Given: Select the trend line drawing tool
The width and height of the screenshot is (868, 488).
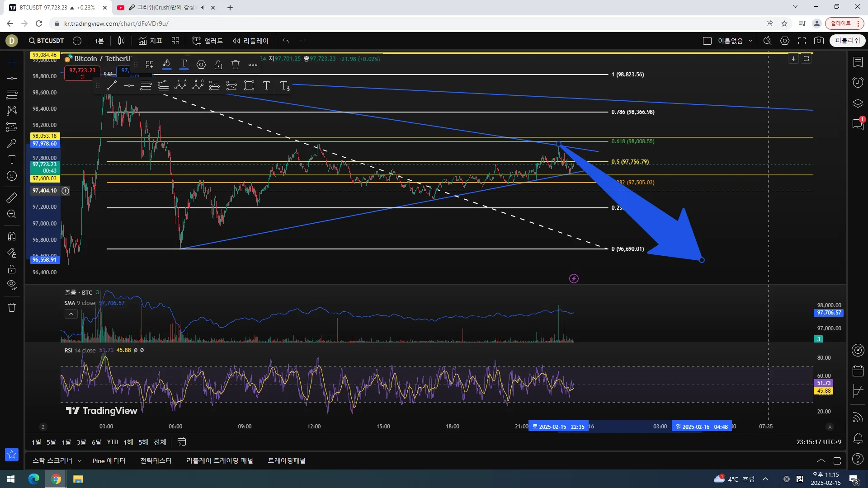Looking at the screenshot, I should (x=112, y=85).
